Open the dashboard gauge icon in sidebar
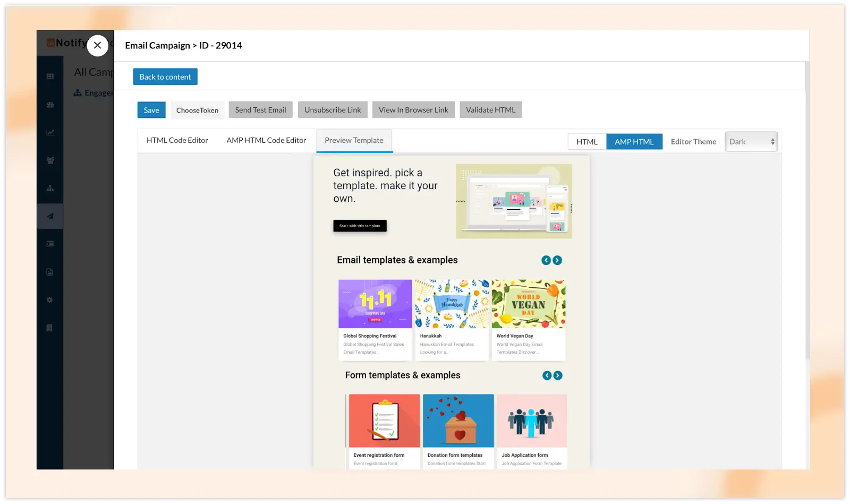 click(50, 105)
